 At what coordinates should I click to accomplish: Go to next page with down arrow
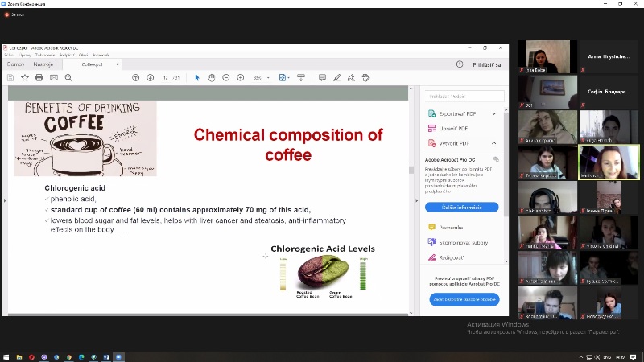coord(151,77)
